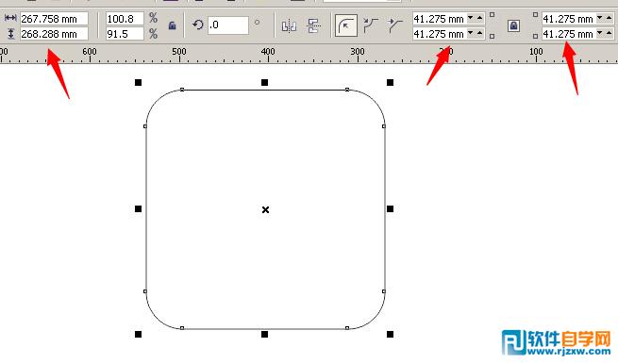Decrease the bottom-right corner radius with down arrow

pyautogui.click(x=600, y=34)
